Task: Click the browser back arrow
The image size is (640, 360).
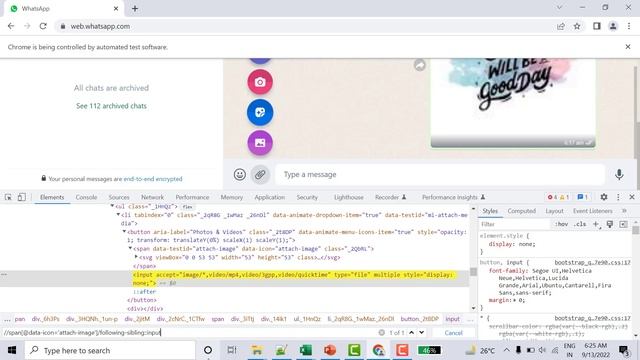Action: (x=11, y=26)
